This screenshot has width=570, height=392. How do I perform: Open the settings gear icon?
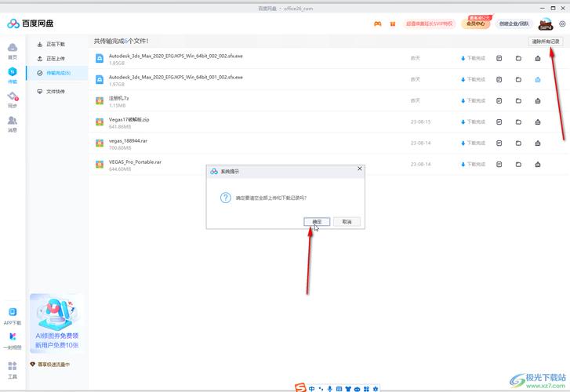click(562, 24)
